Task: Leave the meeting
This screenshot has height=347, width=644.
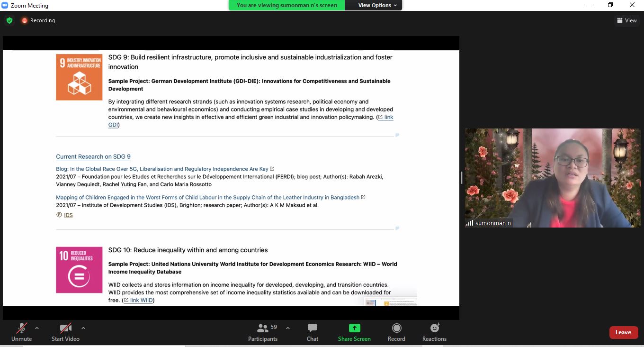Action: [x=623, y=332]
